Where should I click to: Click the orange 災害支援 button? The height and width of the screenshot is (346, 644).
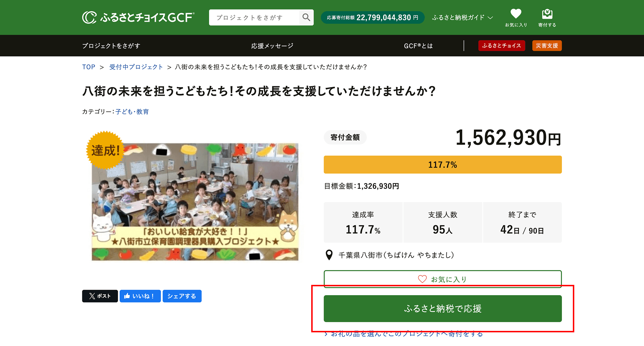click(547, 46)
